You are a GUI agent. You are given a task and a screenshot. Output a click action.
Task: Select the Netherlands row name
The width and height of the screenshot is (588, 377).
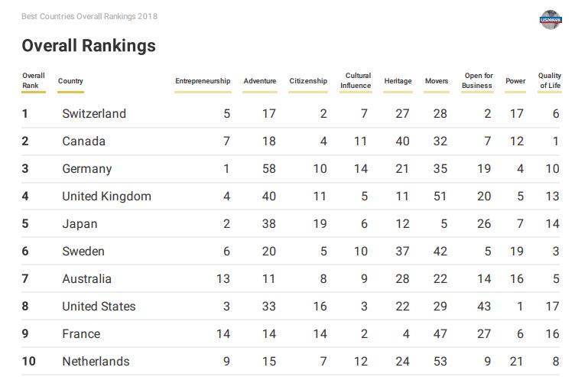click(x=96, y=362)
